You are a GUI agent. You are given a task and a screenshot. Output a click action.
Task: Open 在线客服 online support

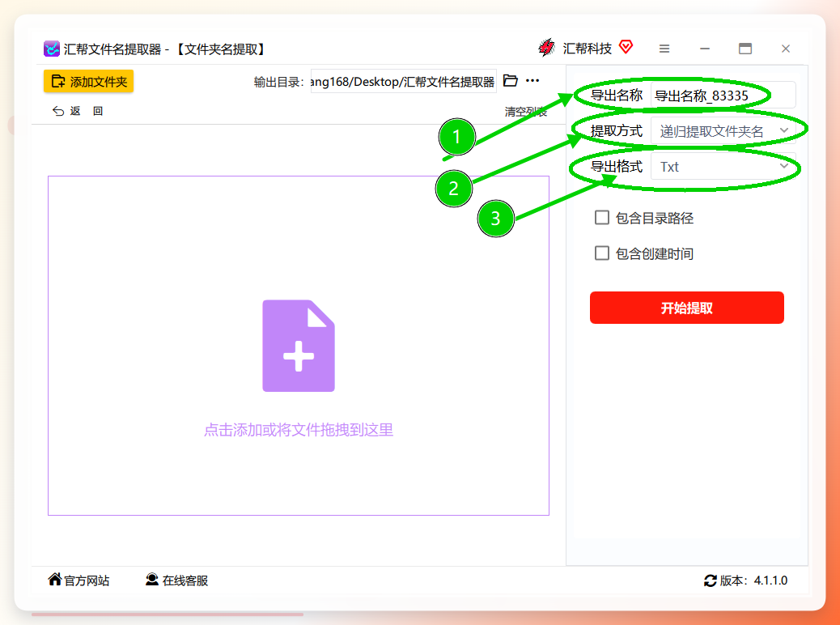pos(176,580)
